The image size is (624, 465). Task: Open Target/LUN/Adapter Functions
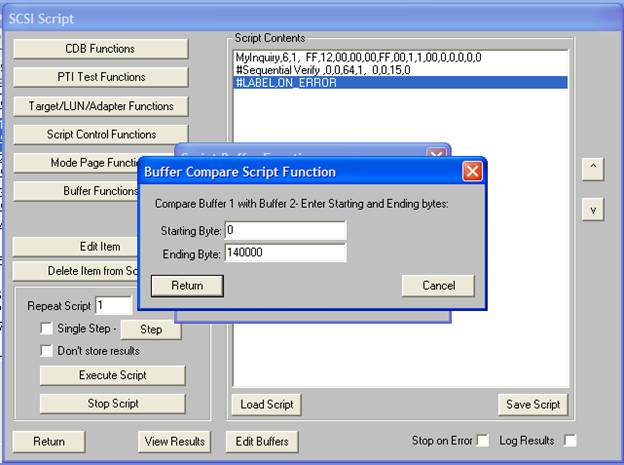tap(100, 106)
